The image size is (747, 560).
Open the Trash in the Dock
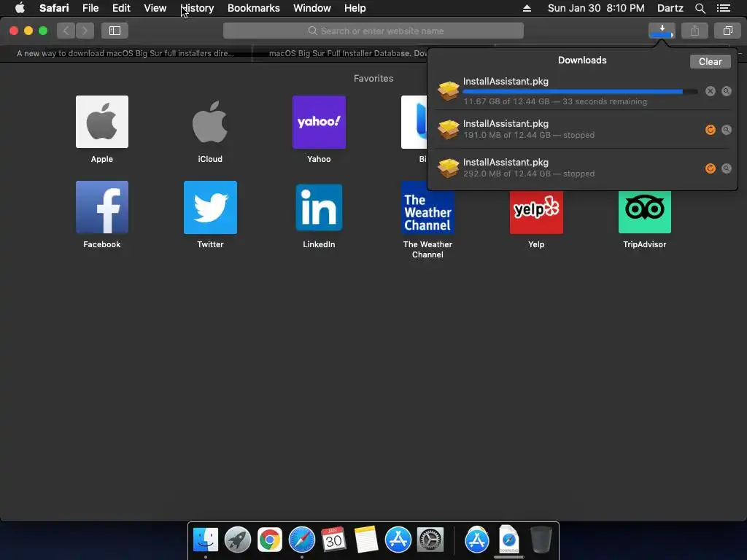click(541, 540)
